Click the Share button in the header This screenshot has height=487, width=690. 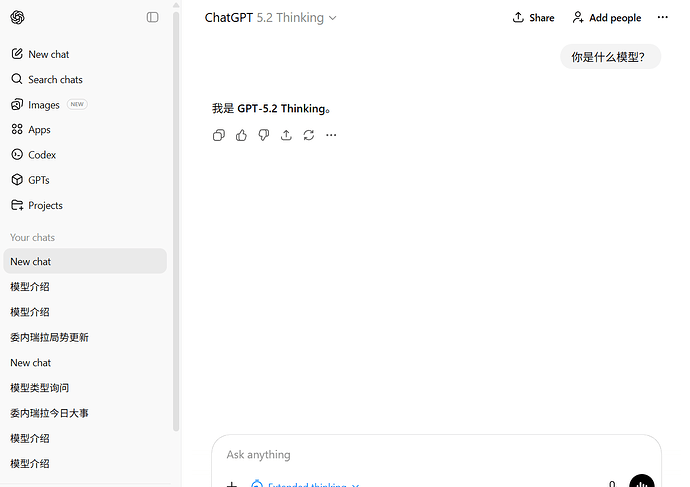coord(533,18)
